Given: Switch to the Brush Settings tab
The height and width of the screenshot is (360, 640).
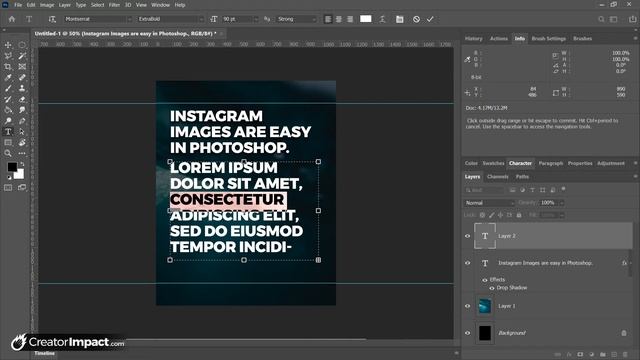Looking at the screenshot, I should click(x=549, y=38).
